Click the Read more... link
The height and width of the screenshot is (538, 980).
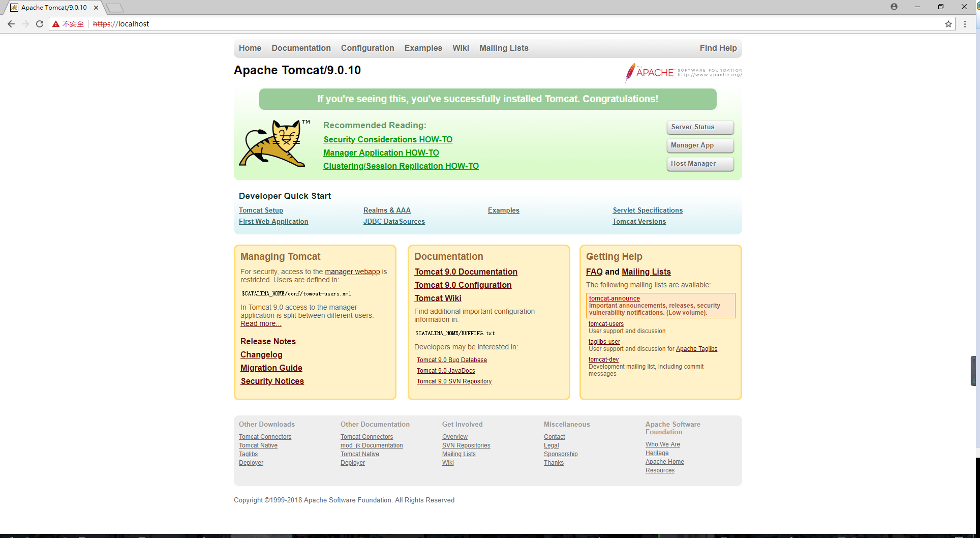261,323
